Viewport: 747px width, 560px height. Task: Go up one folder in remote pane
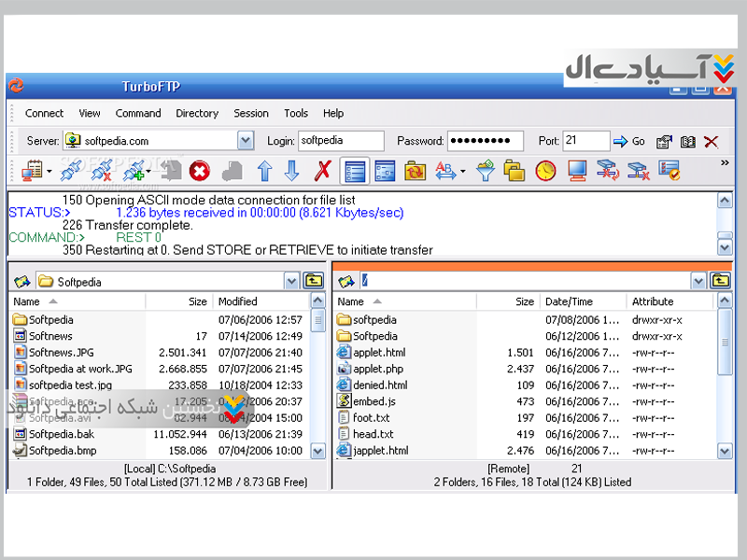coord(720,281)
